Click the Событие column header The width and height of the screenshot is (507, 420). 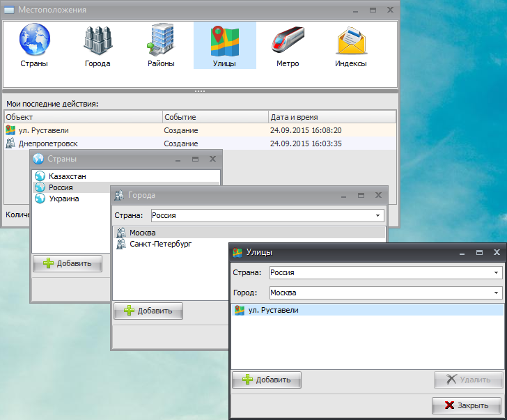pyautogui.click(x=215, y=117)
